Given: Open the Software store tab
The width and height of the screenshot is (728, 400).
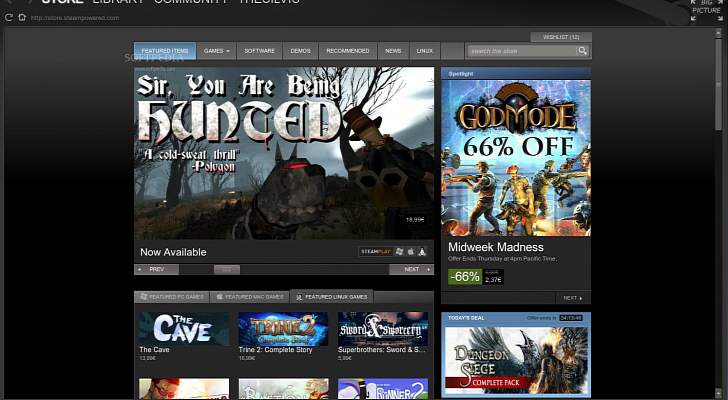Looking at the screenshot, I should (x=259, y=51).
